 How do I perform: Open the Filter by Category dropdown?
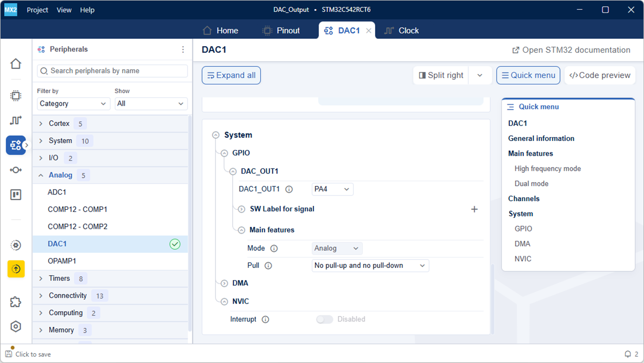(73, 104)
